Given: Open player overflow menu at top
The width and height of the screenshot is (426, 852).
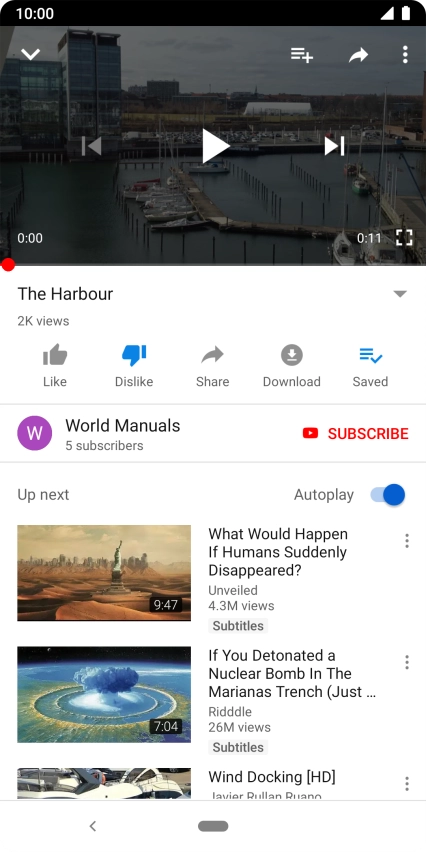Looking at the screenshot, I should pos(405,54).
